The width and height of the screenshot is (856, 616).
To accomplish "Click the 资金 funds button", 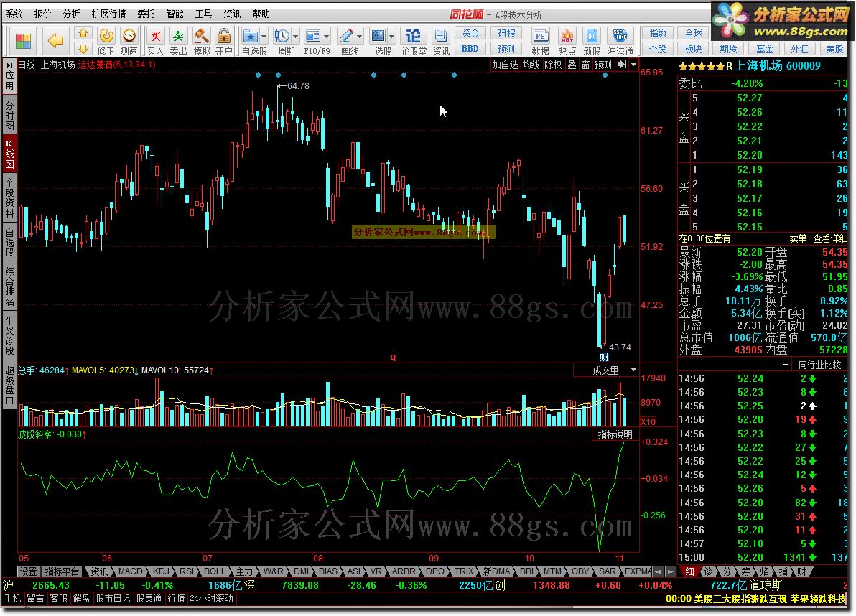I will (470, 33).
